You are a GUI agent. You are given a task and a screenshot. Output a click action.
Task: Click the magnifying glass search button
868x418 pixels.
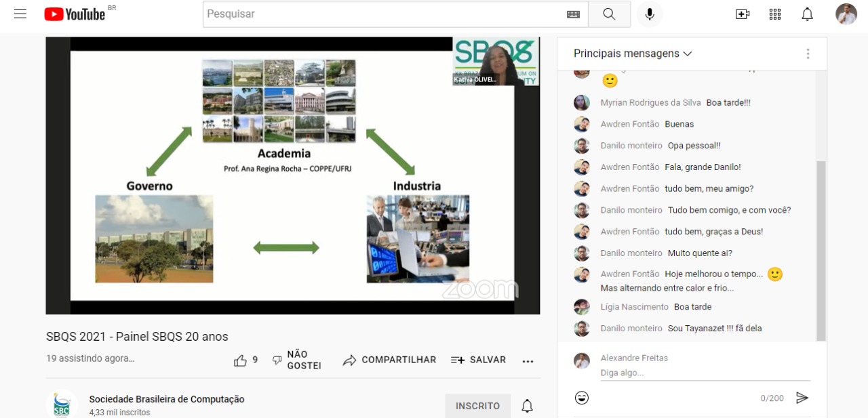point(609,14)
